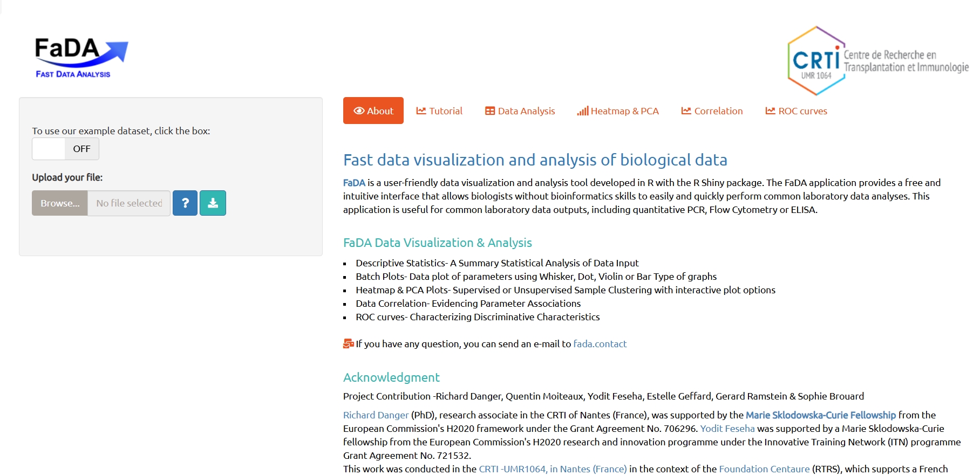
Task: Open the fada.contact email link
Action: pyautogui.click(x=600, y=344)
